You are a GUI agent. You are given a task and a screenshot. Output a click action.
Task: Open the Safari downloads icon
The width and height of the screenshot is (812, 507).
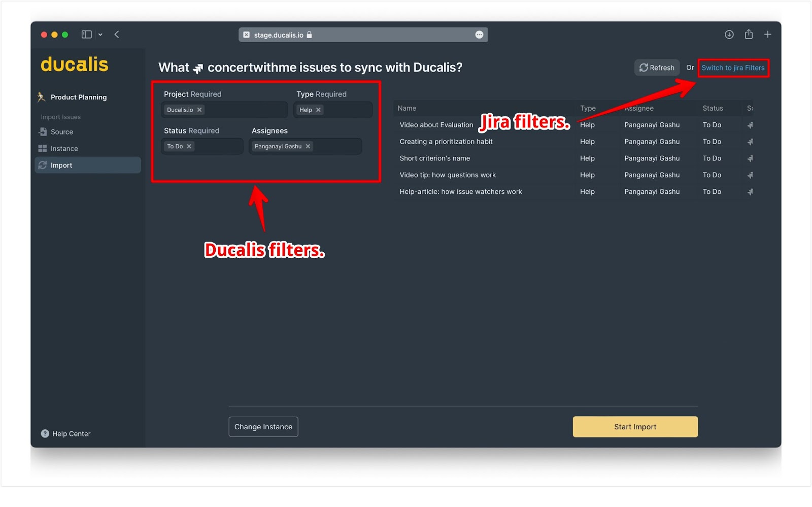(729, 35)
